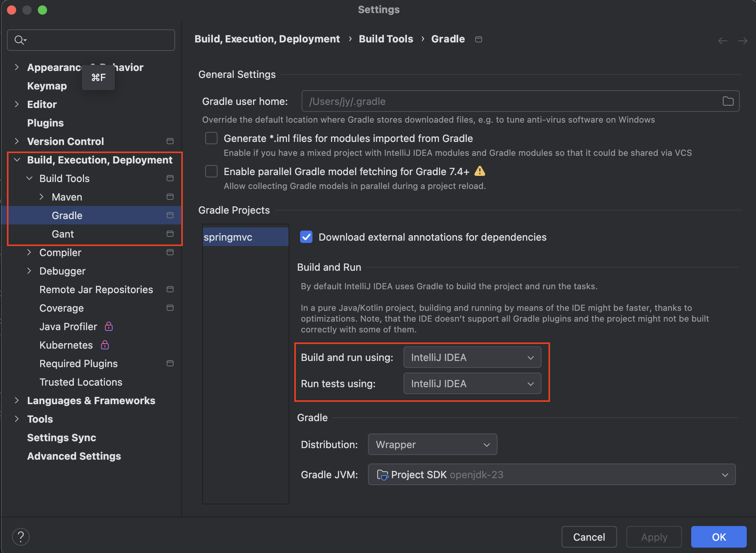Screen dimensions: 756x553
Task: Uncheck Download external annotations for dependencies
Action: (x=306, y=237)
